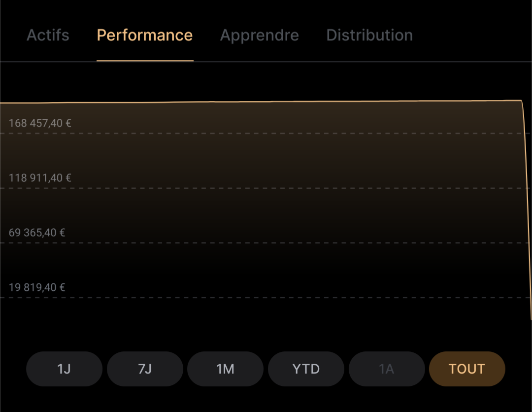Select the 1J time range
The width and height of the screenshot is (532, 412).
[64, 369]
